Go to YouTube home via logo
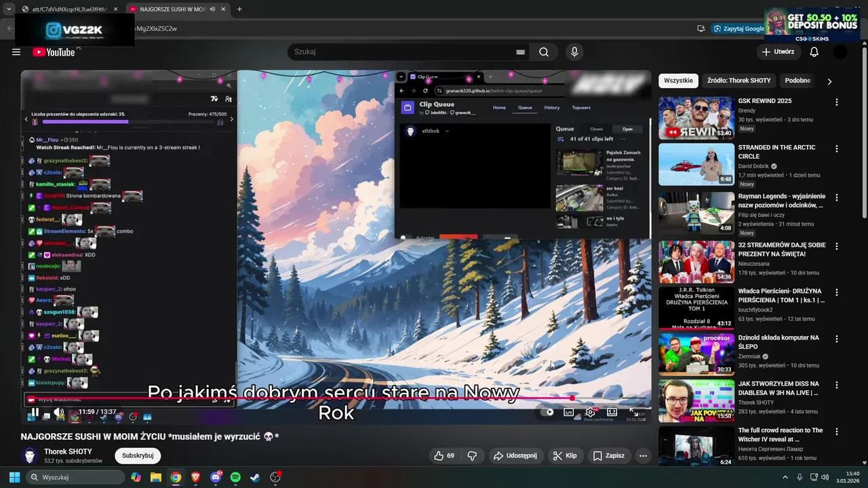868x488 pixels. (x=54, y=52)
